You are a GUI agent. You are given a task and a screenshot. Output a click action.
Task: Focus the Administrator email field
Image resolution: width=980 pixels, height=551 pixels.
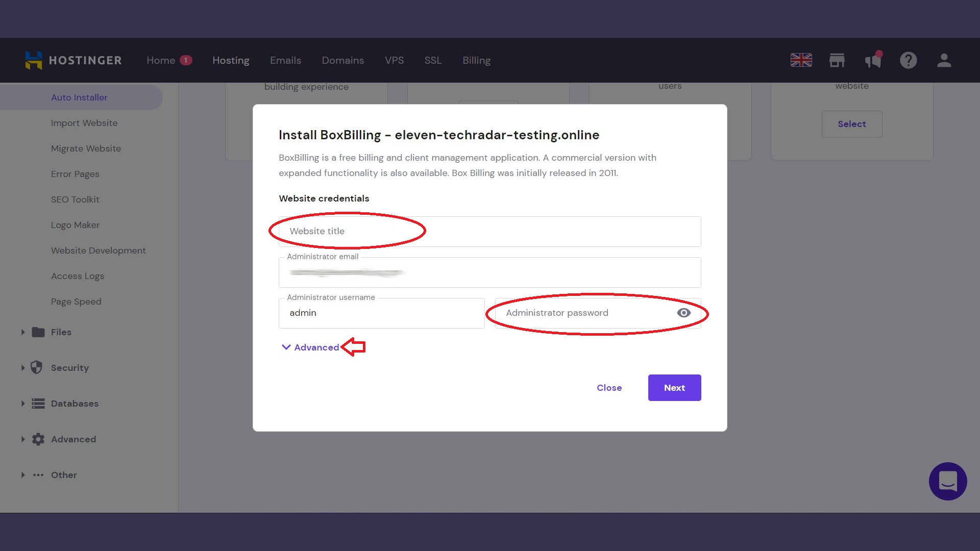[x=490, y=272]
